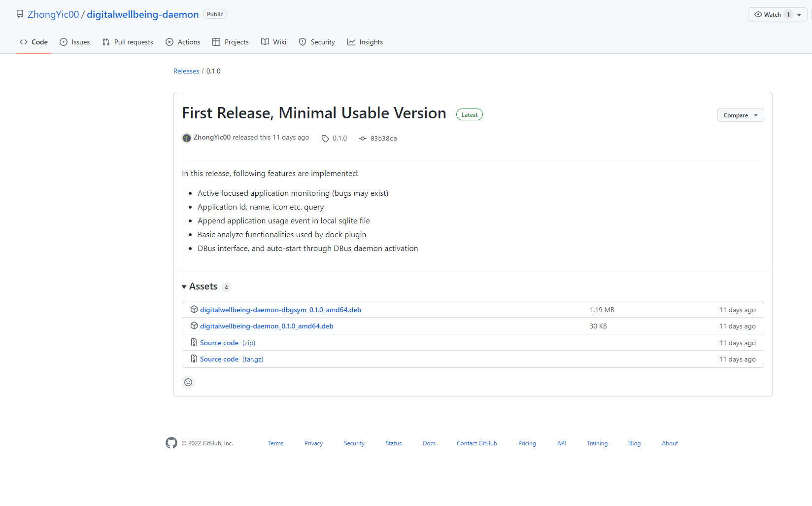The width and height of the screenshot is (812, 506).
Task: Go to the Actions tab
Action: point(183,42)
